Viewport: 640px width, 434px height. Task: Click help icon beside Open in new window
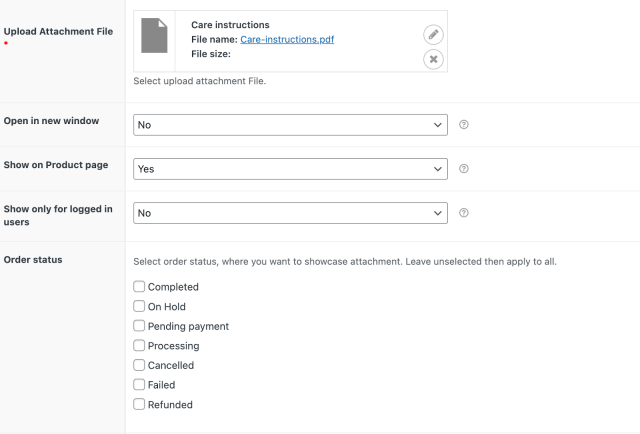pyautogui.click(x=464, y=125)
